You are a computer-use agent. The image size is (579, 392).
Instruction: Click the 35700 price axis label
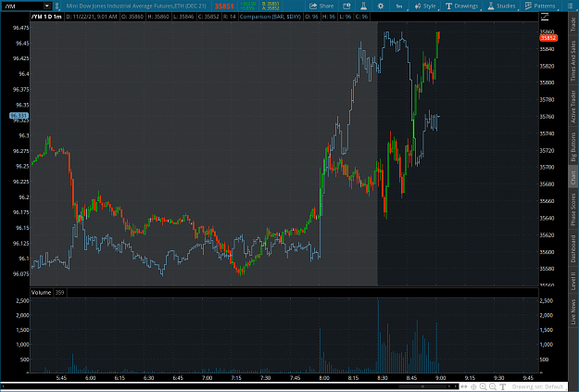click(x=547, y=167)
